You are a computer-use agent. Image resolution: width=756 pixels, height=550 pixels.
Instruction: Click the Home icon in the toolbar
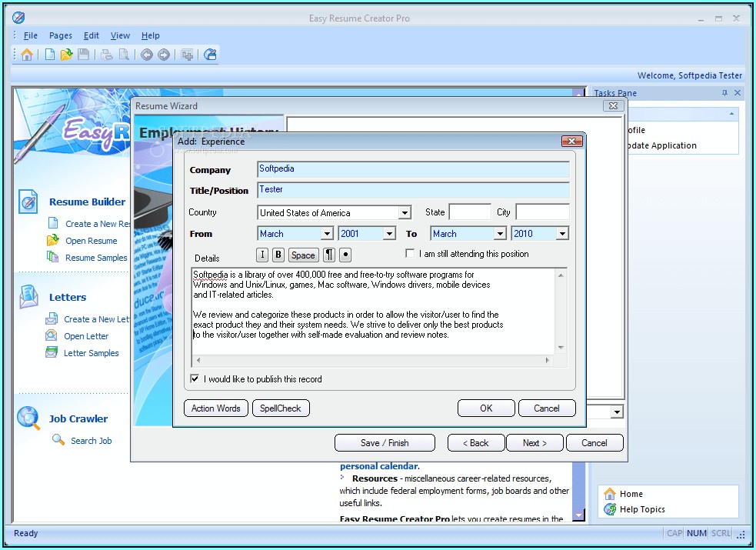point(27,55)
